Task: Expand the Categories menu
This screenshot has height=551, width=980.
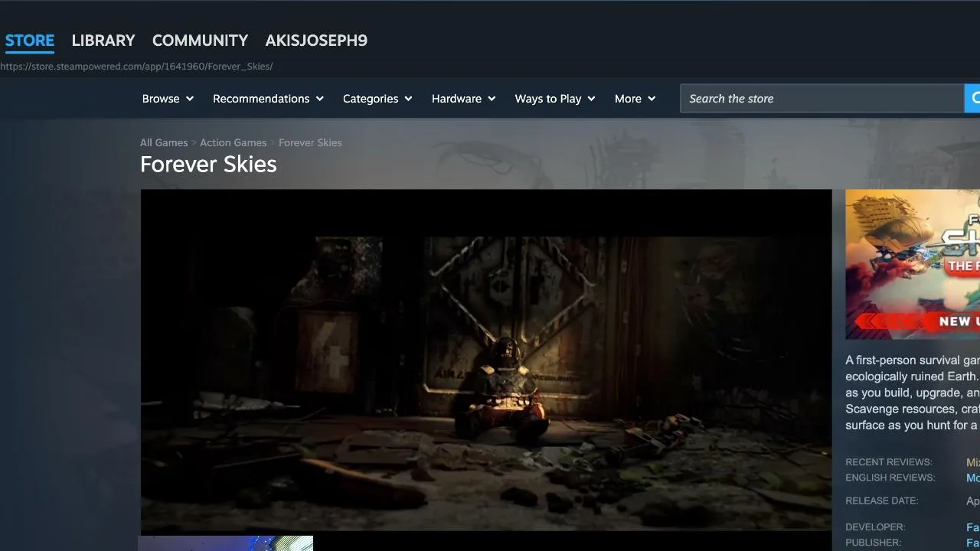Action: coord(377,99)
